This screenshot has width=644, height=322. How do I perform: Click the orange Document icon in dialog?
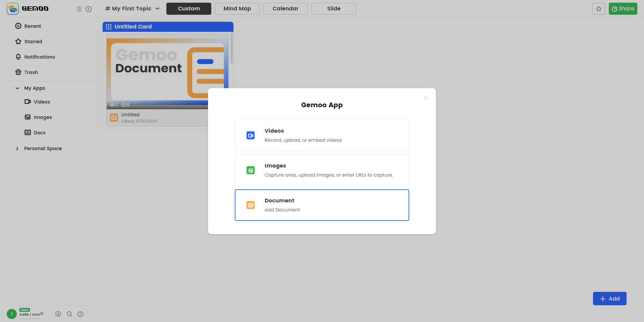pyautogui.click(x=251, y=205)
